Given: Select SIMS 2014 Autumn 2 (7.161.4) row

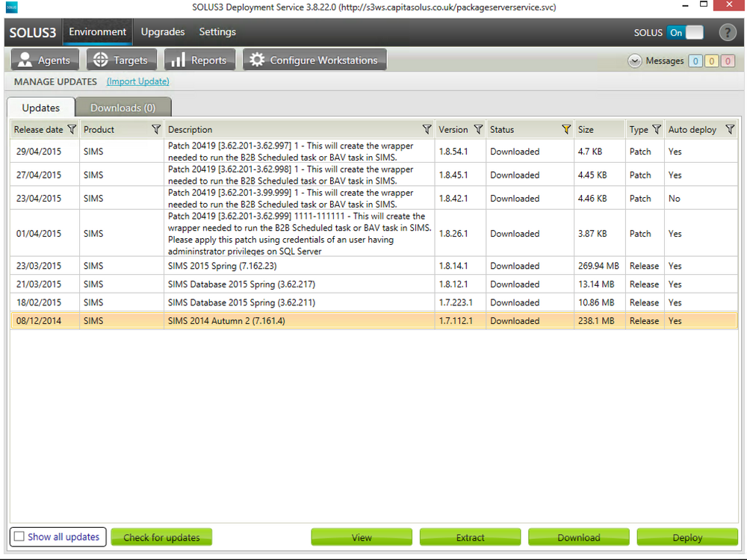Looking at the screenshot, I should pyautogui.click(x=374, y=321).
